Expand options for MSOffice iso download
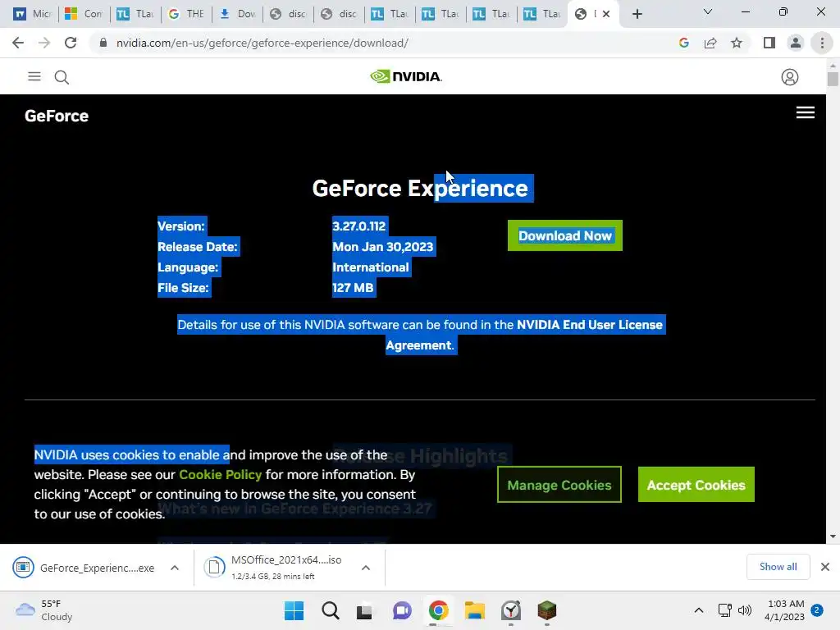840x630 pixels. click(x=365, y=568)
